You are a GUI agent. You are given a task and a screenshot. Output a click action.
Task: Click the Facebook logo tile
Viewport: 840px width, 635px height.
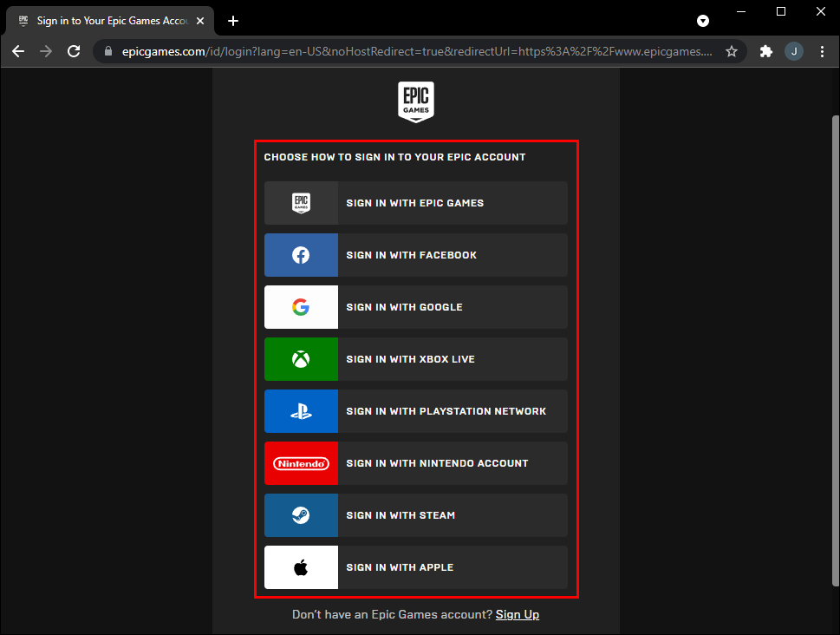pos(301,255)
